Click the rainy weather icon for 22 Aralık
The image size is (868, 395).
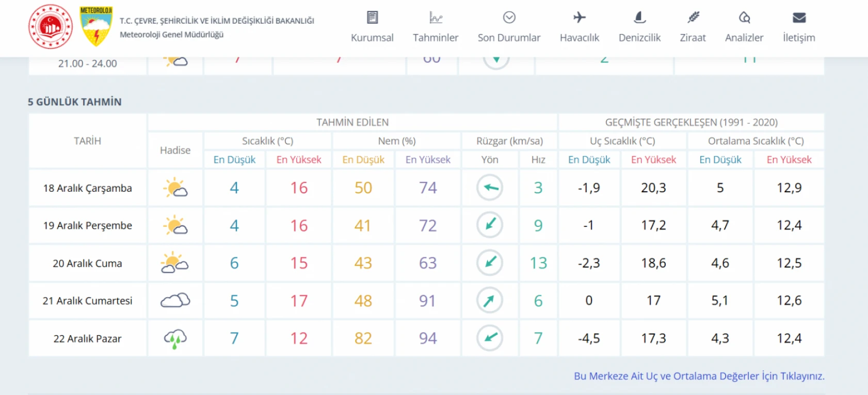tap(175, 339)
